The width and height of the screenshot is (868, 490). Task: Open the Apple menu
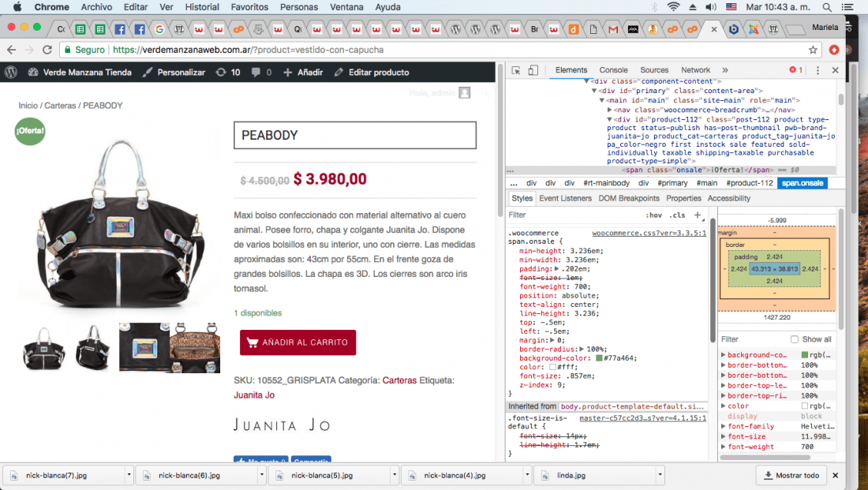tap(17, 7)
